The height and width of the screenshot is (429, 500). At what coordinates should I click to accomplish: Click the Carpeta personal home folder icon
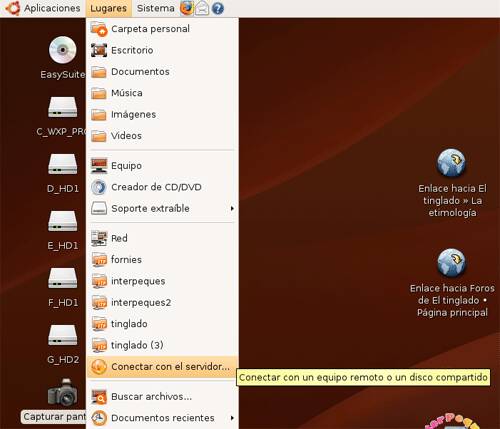tap(99, 29)
